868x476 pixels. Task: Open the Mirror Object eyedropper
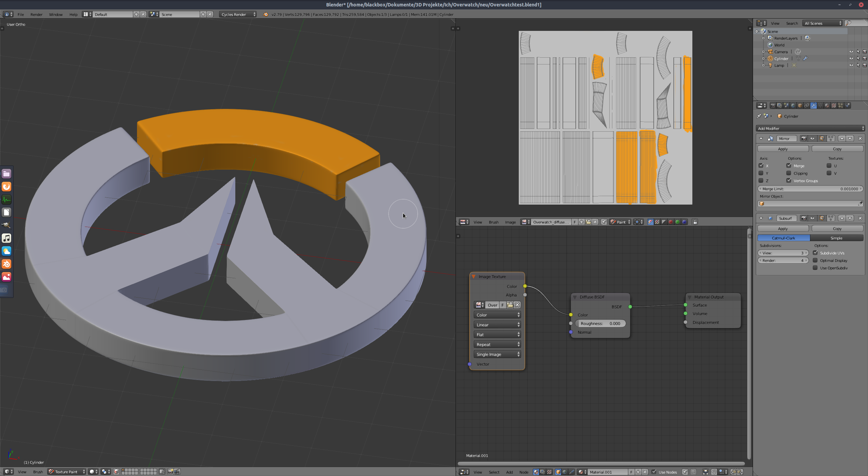pos(860,204)
